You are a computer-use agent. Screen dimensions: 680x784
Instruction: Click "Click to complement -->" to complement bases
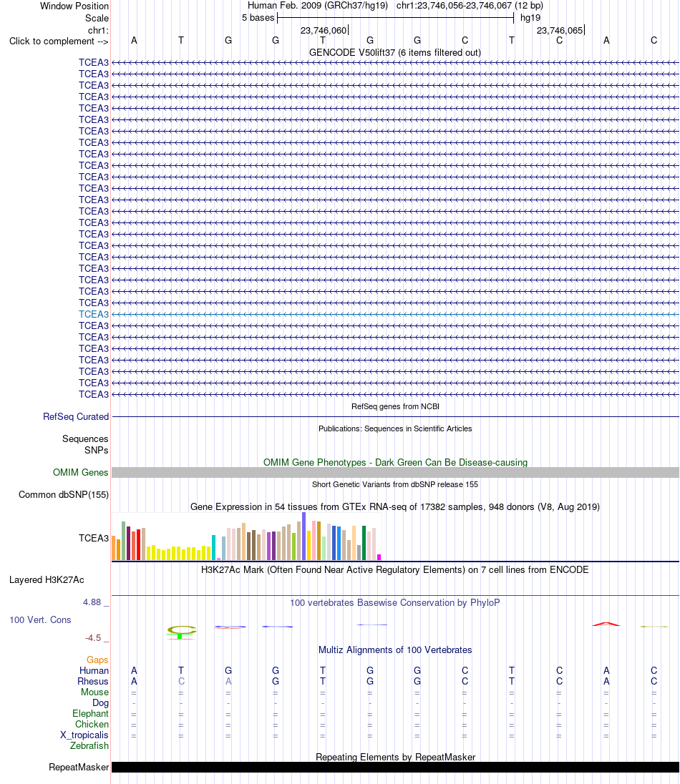tap(59, 41)
